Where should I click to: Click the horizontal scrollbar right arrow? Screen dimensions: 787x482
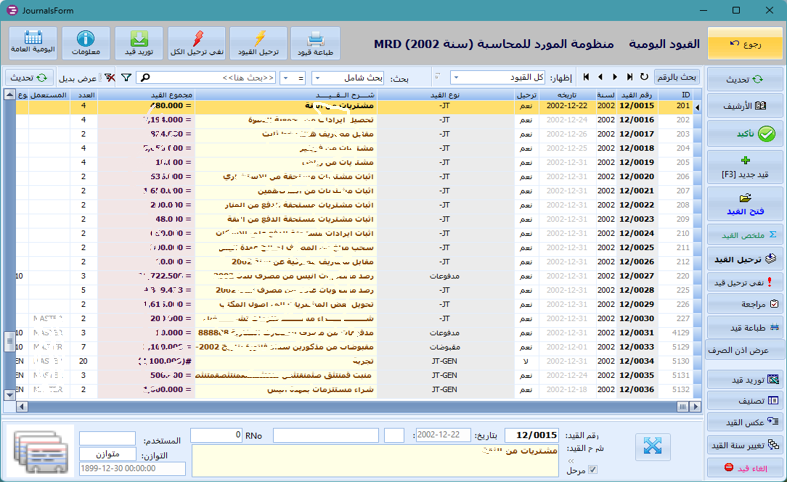(695, 407)
